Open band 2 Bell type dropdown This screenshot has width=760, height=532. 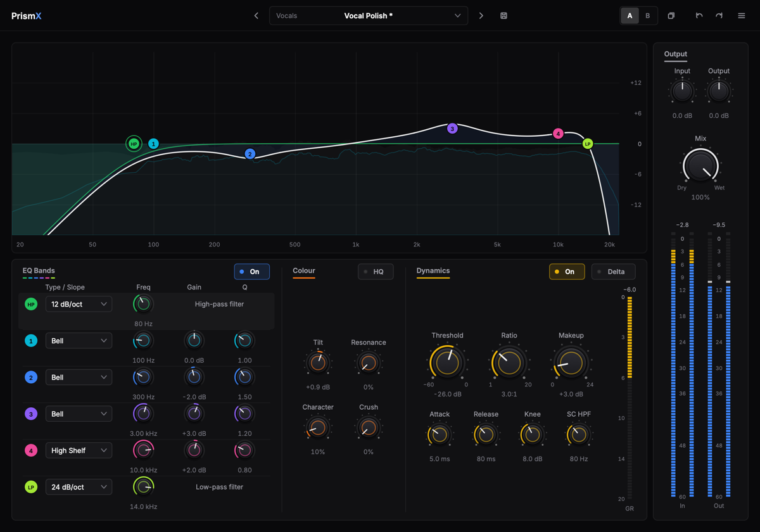coord(79,377)
